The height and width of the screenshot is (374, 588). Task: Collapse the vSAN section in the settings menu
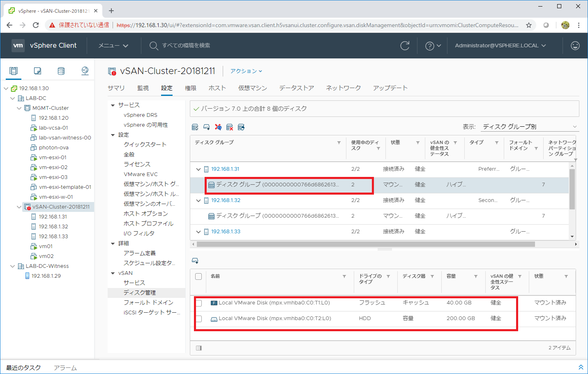[113, 273]
